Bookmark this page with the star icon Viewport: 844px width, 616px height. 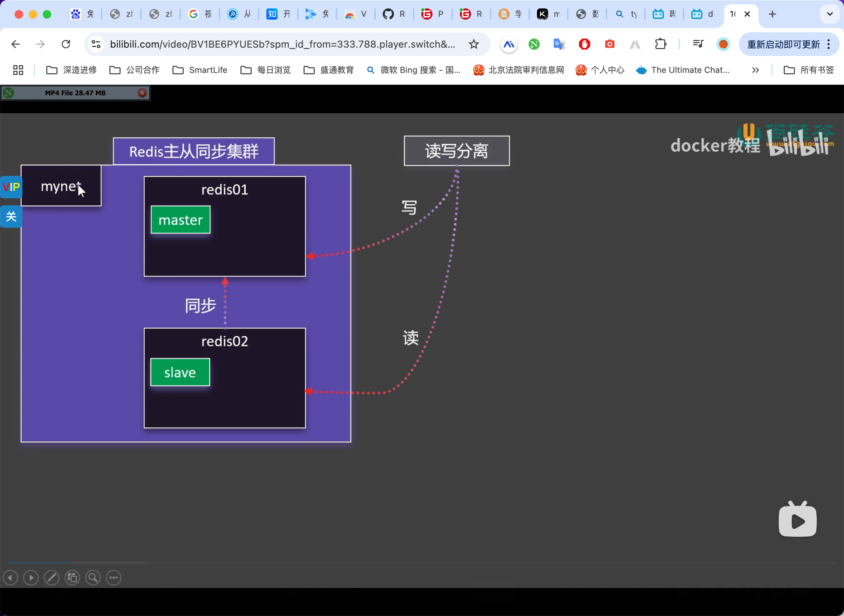[474, 45]
